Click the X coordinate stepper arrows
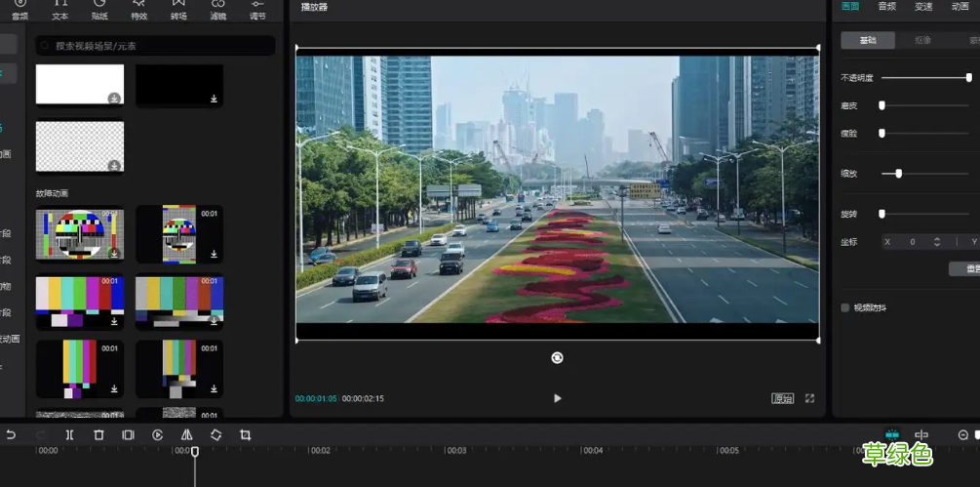The width and height of the screenshot is (980, 487). coord(937,241)
